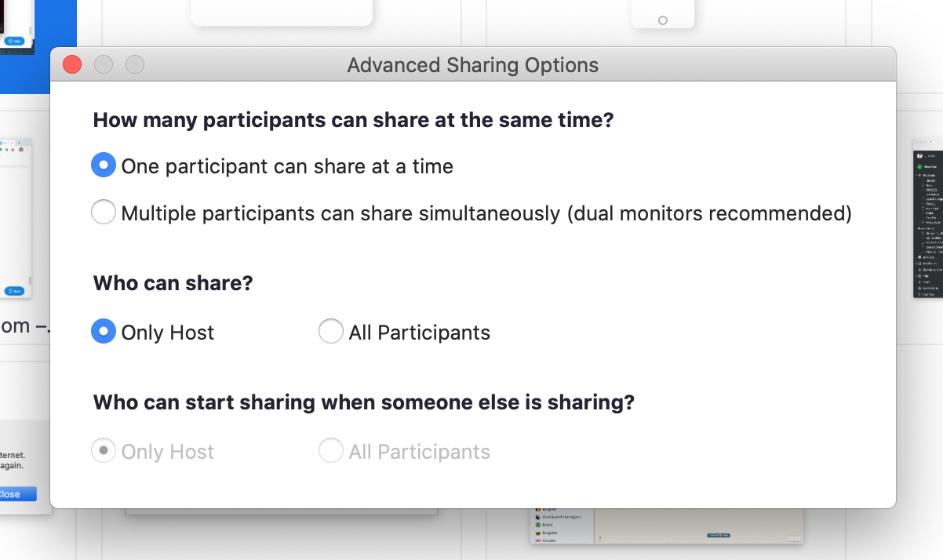Viewport: 943px width, 560px height.
Task: Click the Advanced Sharing Options title bar
Action: 473,64
